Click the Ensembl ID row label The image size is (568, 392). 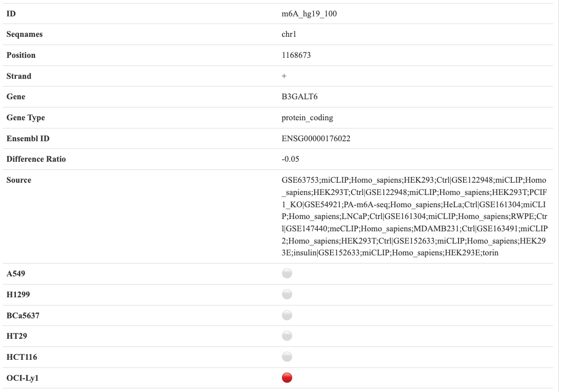(x=28, y=139)
